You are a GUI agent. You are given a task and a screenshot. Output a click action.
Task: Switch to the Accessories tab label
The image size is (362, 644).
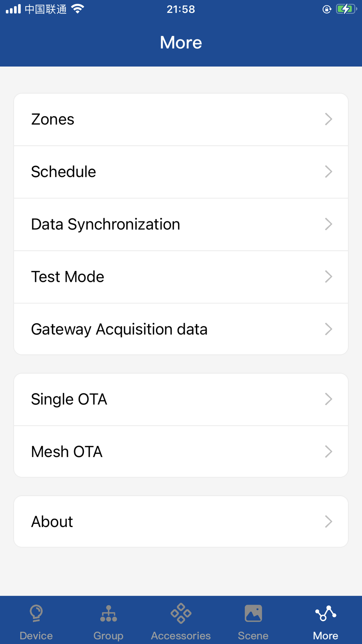[x=181, y=636]
